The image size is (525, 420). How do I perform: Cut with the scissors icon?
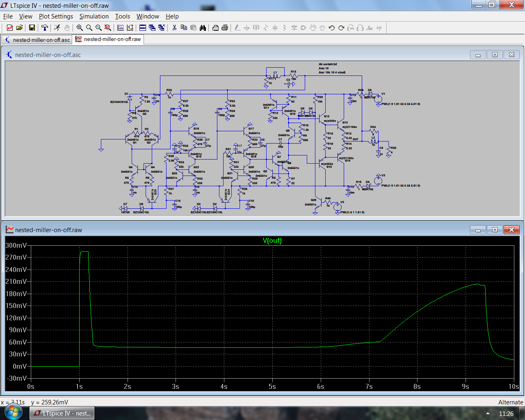(x=174, y=28)
